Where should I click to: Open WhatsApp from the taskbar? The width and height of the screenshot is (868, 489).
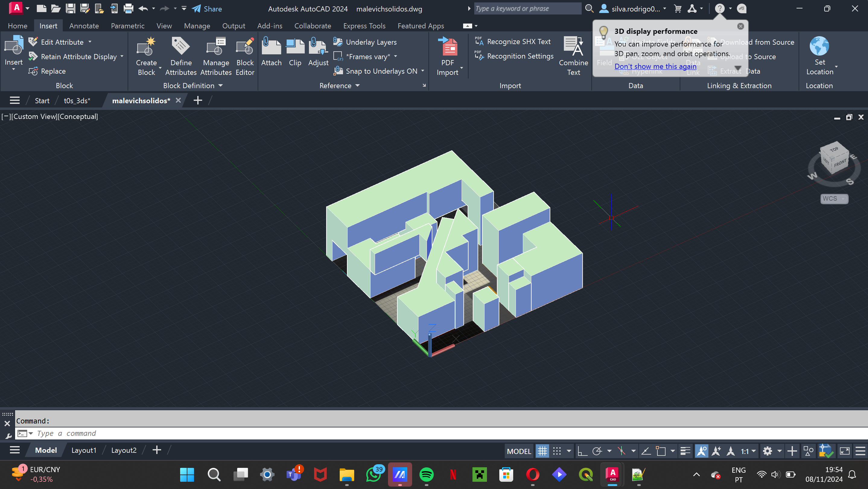(x=374, y=475)
